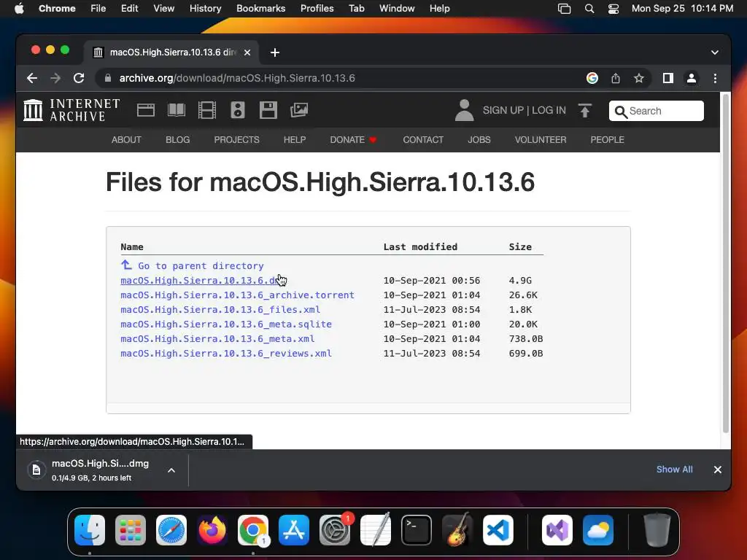
Task: Open the Images icon
Action: (x=299, y=110)
